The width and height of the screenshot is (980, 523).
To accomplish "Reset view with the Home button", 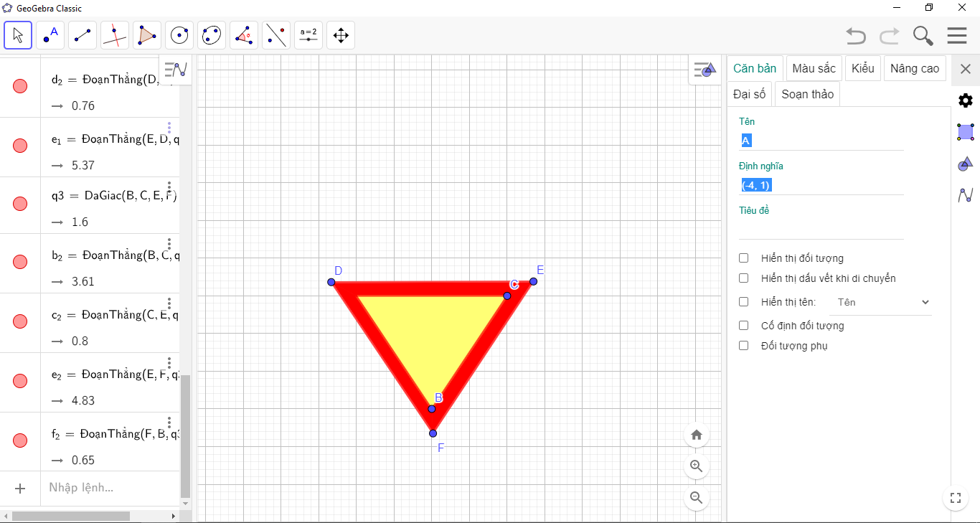I will 696,435.
